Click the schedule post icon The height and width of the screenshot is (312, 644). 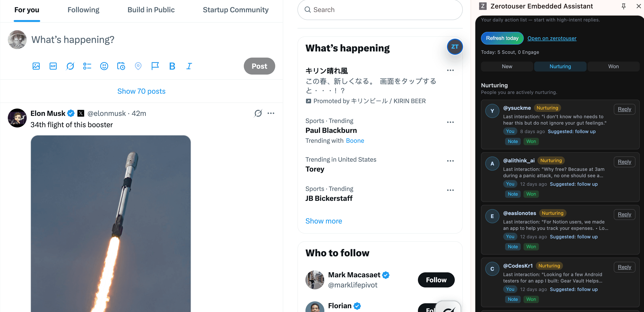point(121,66)
